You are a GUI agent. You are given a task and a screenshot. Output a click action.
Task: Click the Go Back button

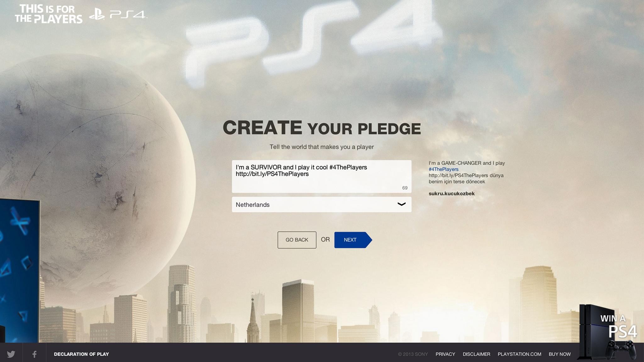pyautogui.click(x=297, y=240)
